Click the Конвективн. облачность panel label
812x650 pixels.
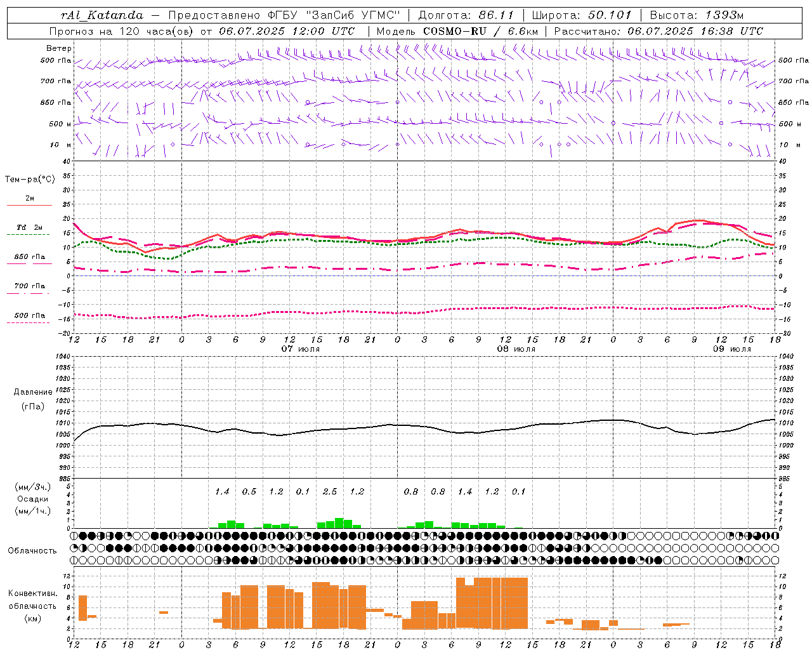pyautogui.click(x=32, y=600)
